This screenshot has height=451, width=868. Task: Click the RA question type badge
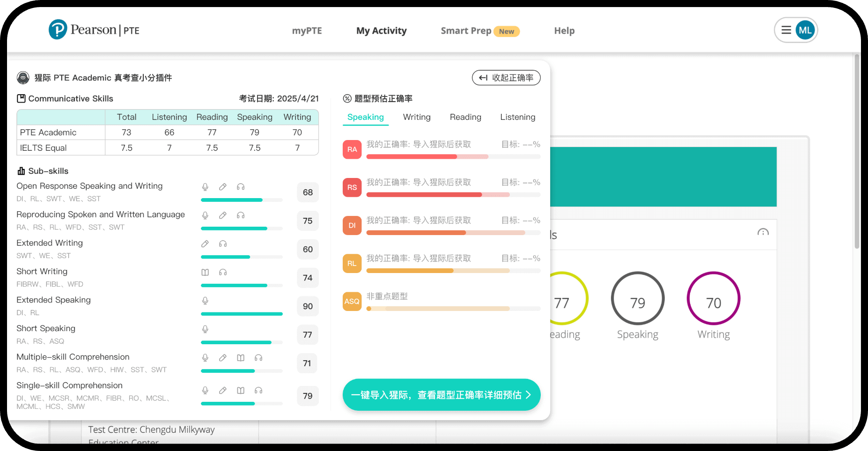tap(352, 149)
